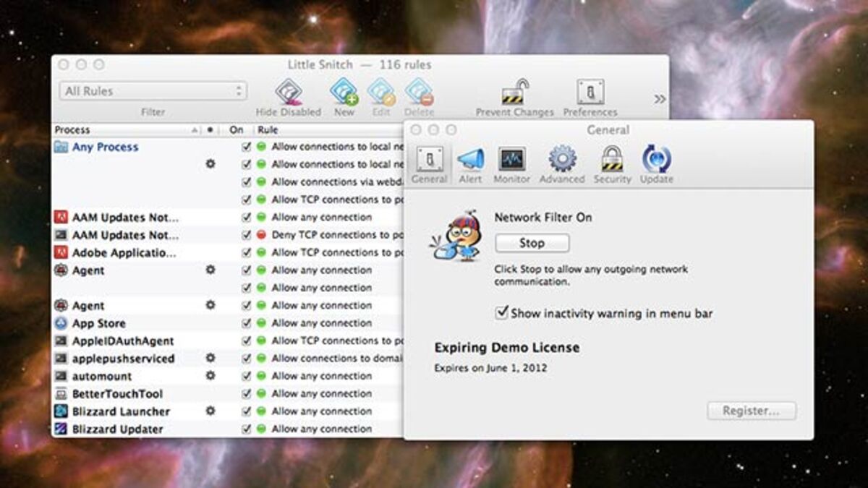Click the gear icon beside automount
This screenshot has height=488, width=868.
click(x=210, y=376)
